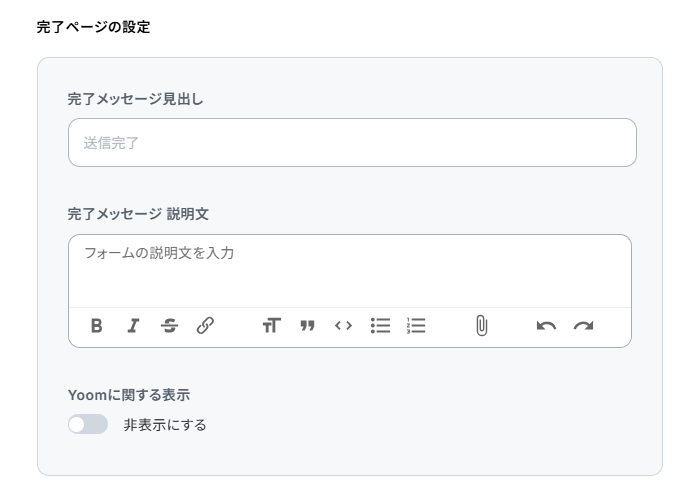The height and width of the screenshot is (494, 685).
Task: Turn on the Yoom display toggle switch
Action: pyautogui.click(x=88, y=425)
